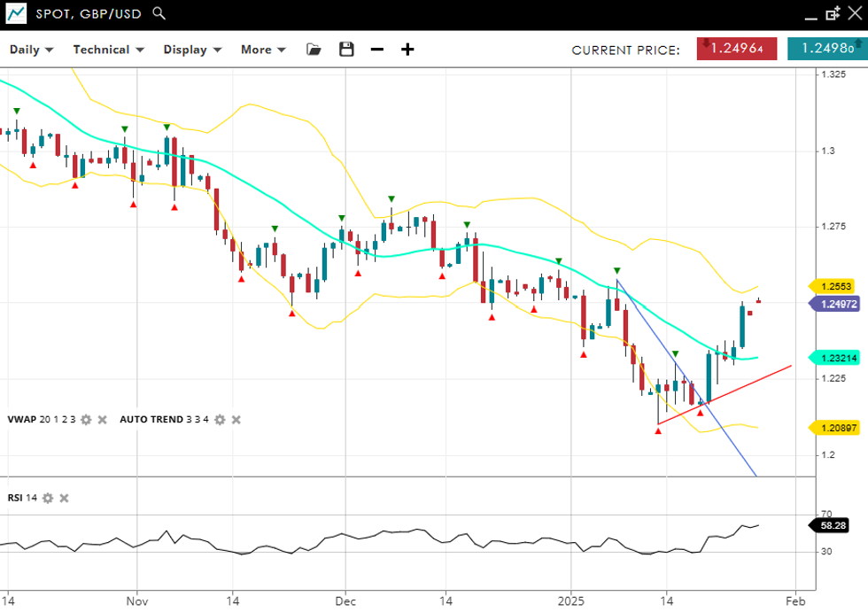Viewport: 868px width, 612px height.
Task: Click the save chart floppy disk icon
Action: pos(346,50)
